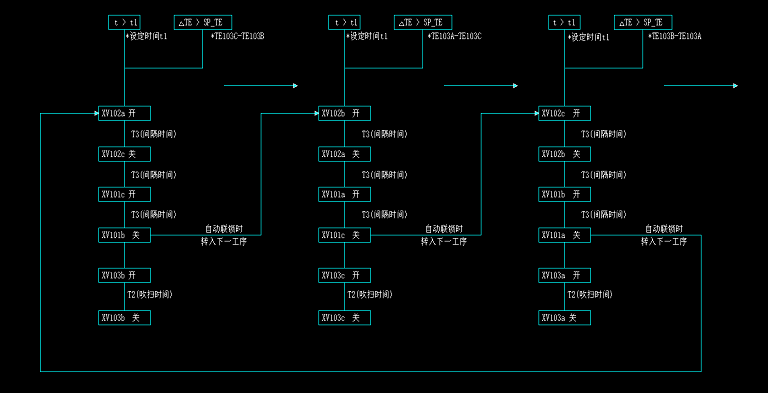Click T3 label between XV101c 开 and XV101b 关
The width and height of the screenshot is (768, 393).
pyautogui.click(x=154, y=215)
